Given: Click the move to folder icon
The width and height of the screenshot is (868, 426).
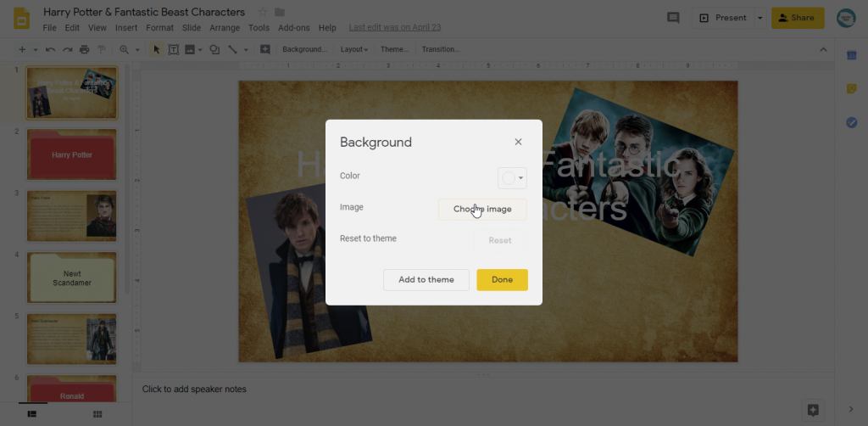Looking at the screenshot, I should tap(280, 12).
